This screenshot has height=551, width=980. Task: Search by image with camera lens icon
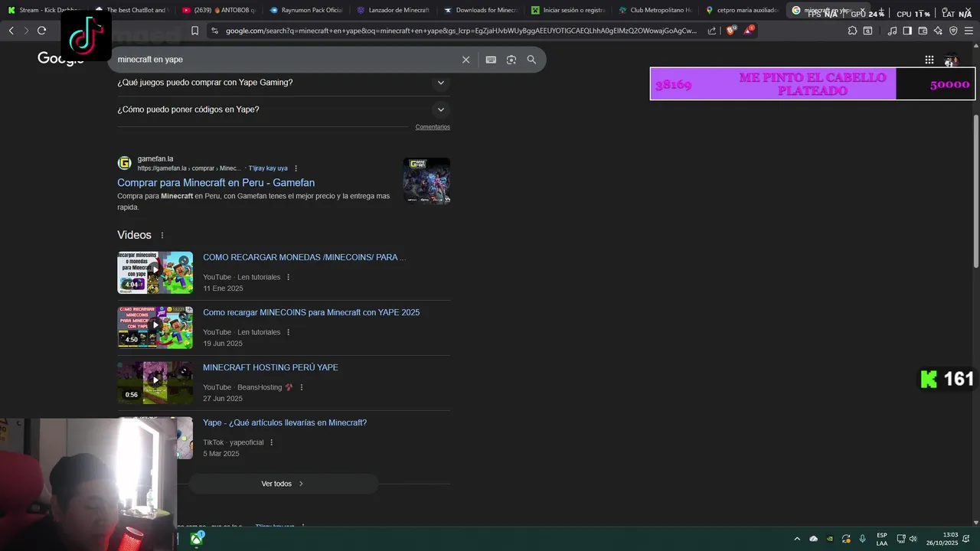click(x=511, y=60)
